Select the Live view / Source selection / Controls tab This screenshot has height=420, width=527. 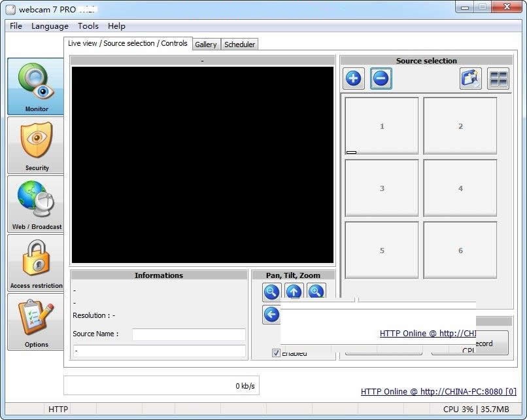pyautogui.click(x=127, y=43)
